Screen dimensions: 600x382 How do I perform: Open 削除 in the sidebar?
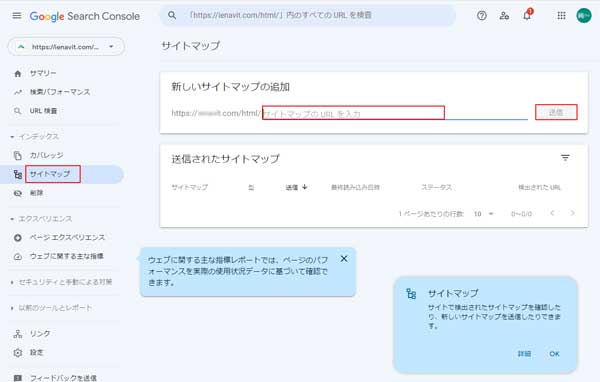(x=36, y=193)
